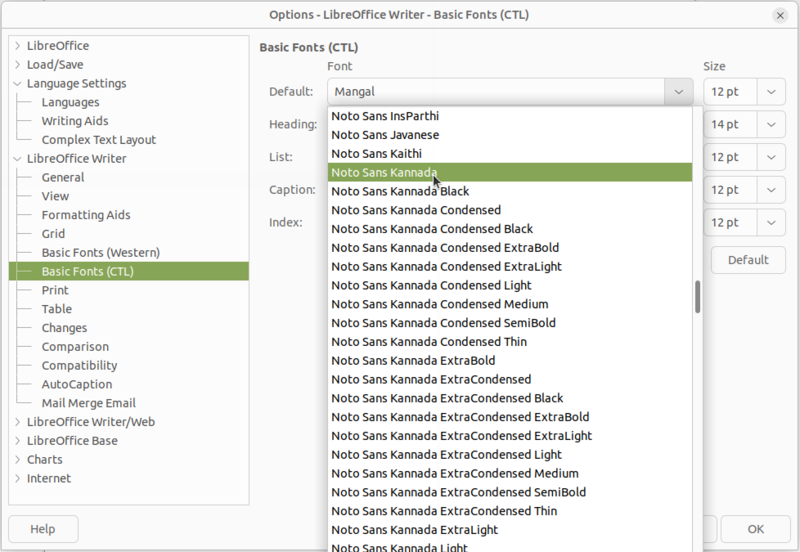Pick Noto Sans Kannada Condensed SemiBold

pos(510,323)
